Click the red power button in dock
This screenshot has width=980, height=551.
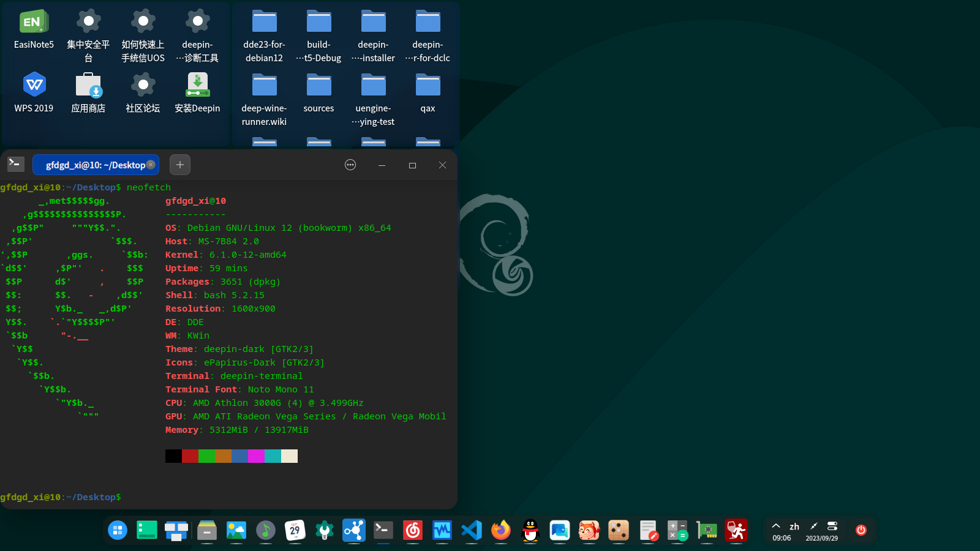(861, 530)
